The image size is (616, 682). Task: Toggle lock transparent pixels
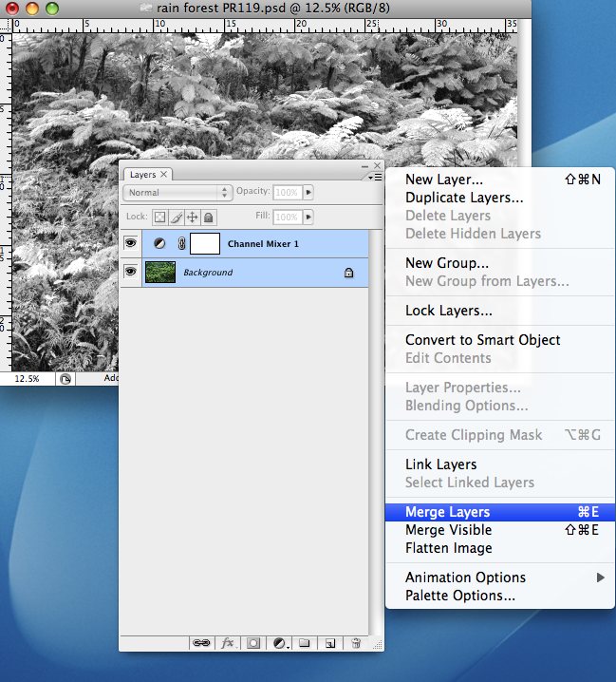[160, 218]
